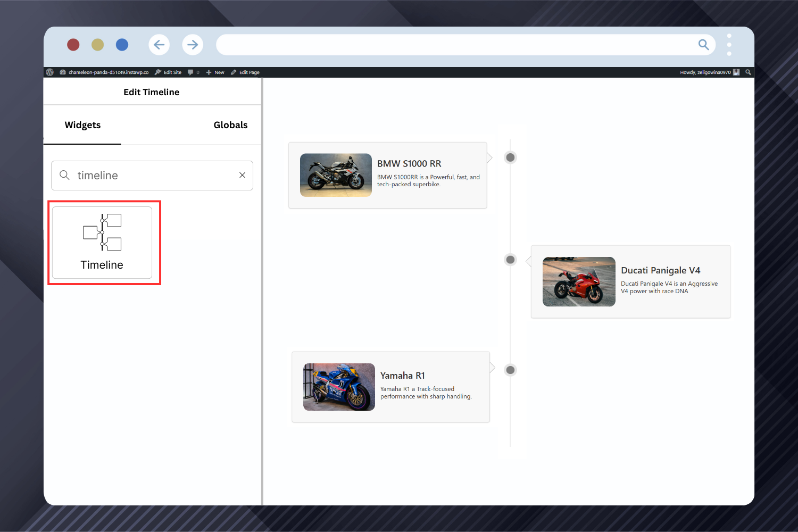This screenshot has width=798, height=532.
Task: Open the chameleon-panda site name link
Action: [x=104, y=72]
